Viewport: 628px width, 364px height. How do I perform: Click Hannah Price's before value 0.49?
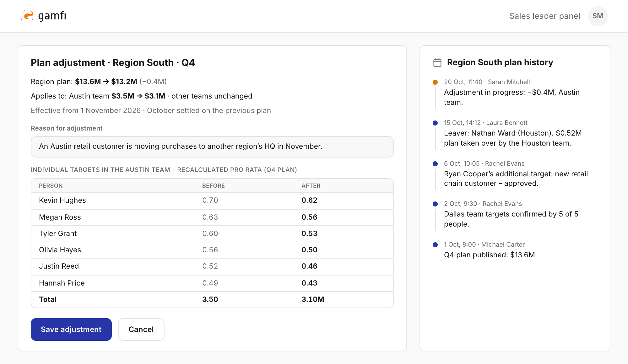point(210,283)
